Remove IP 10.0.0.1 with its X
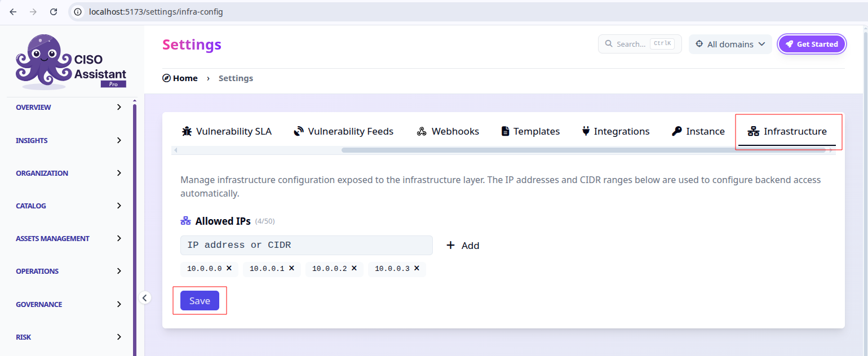Image resolution: width=868 pixels, height=356 pixels. [291, 268]
